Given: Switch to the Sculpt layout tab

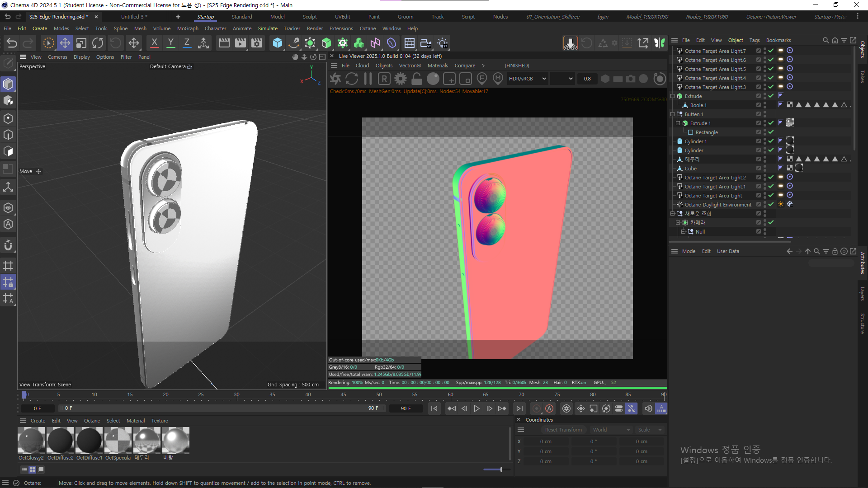Looking at the screenshot, I should coord(310,17).
